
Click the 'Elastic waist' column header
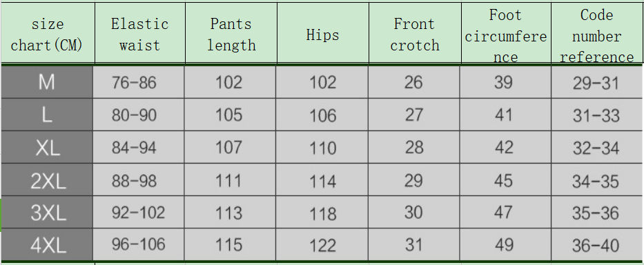(140, 33)
